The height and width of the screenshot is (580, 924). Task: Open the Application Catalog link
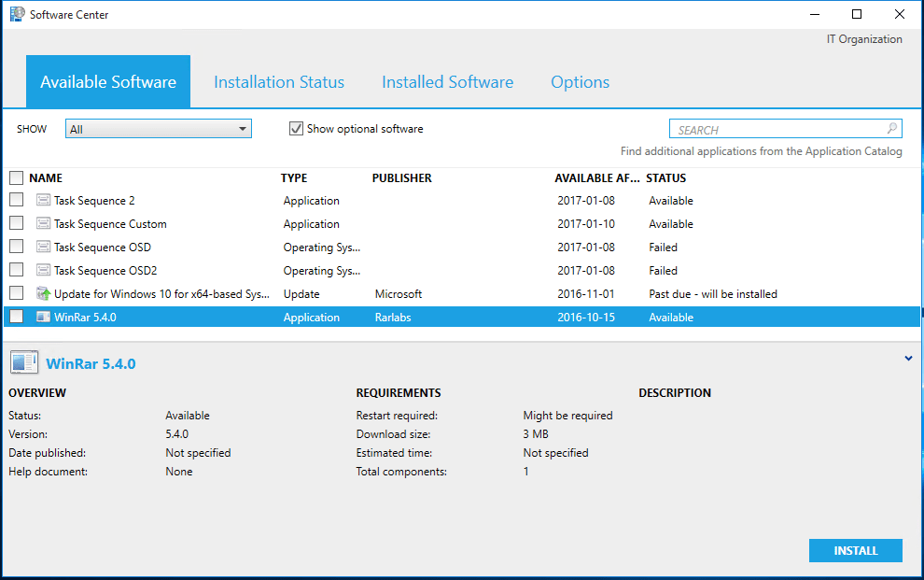[x=761, y=151]
